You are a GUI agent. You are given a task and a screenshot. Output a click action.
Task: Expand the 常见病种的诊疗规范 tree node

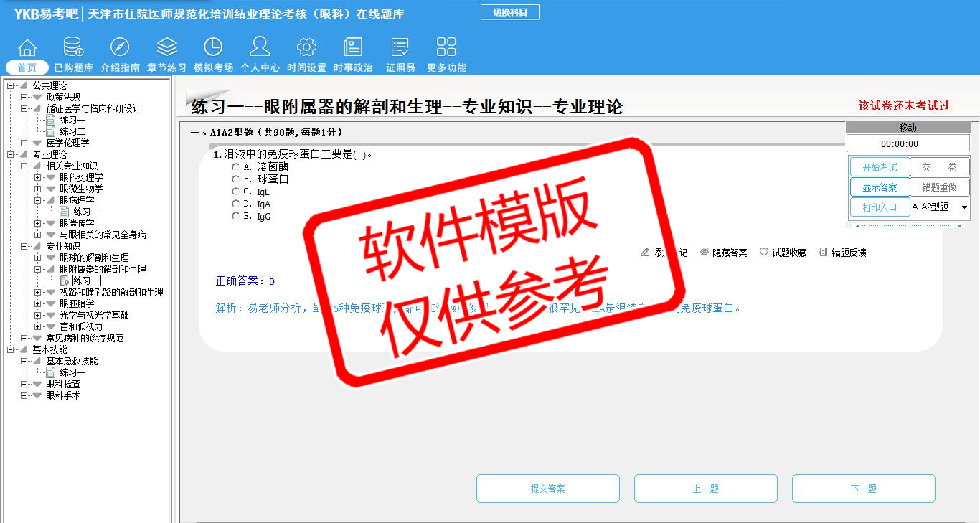pos(24,338)
